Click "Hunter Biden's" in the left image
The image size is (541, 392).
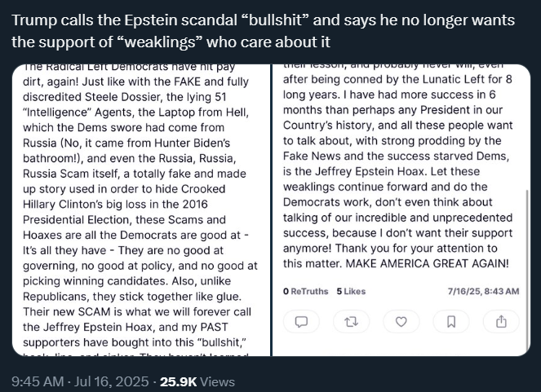pyautogui.click(x=193, y=143)
